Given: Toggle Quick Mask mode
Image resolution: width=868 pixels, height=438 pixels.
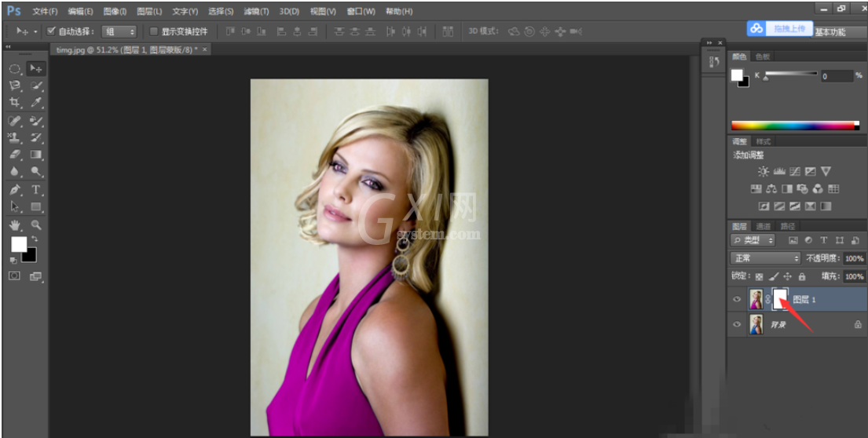Looking at the screenshot, I should click(x=15, y=276).
